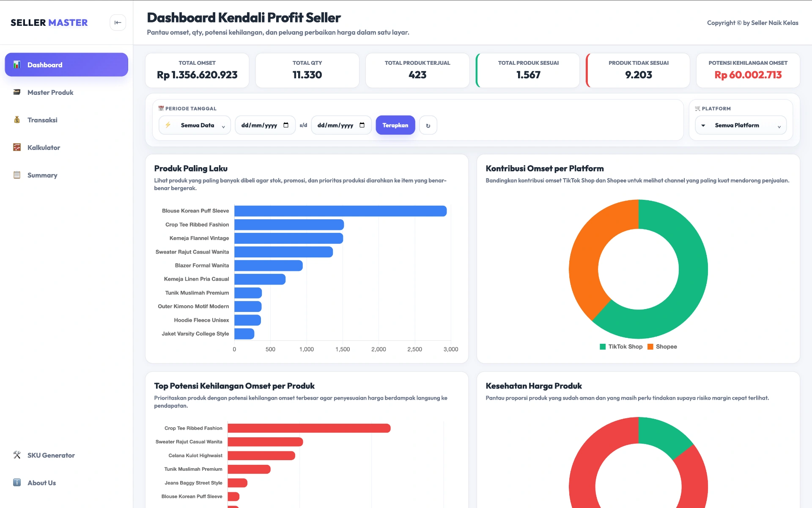
Task: Click the Platform shopping cart icon
Action: [697, 108]
